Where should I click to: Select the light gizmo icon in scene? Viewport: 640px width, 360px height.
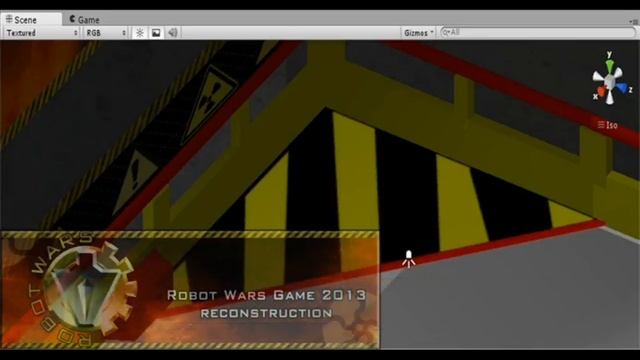tap(409, 259)
